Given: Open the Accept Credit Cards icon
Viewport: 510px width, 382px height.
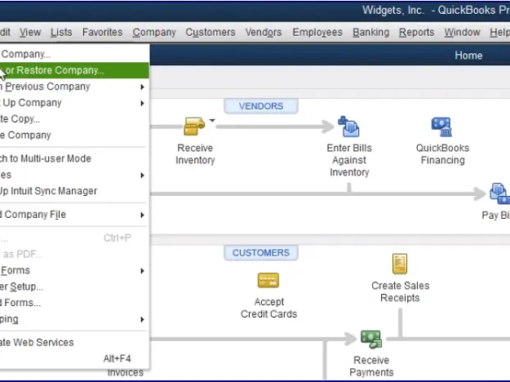Looking at the screenshot, I should coord(268,280).
